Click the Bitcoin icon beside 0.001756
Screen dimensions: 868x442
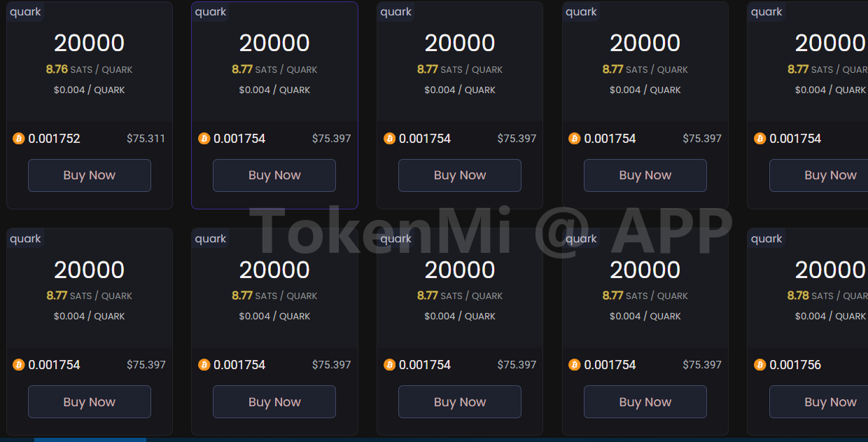[x=759, y=365]
